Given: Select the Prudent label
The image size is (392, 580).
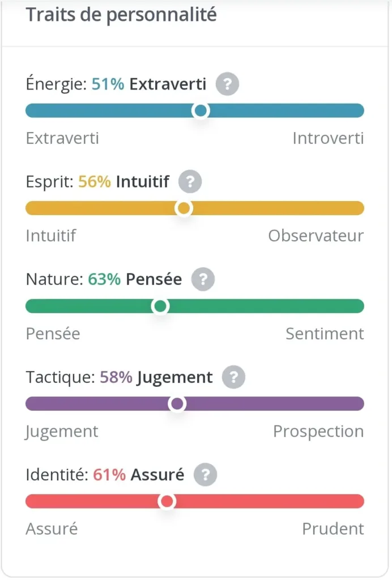Looking at the screenshot, I should [333, 529].
